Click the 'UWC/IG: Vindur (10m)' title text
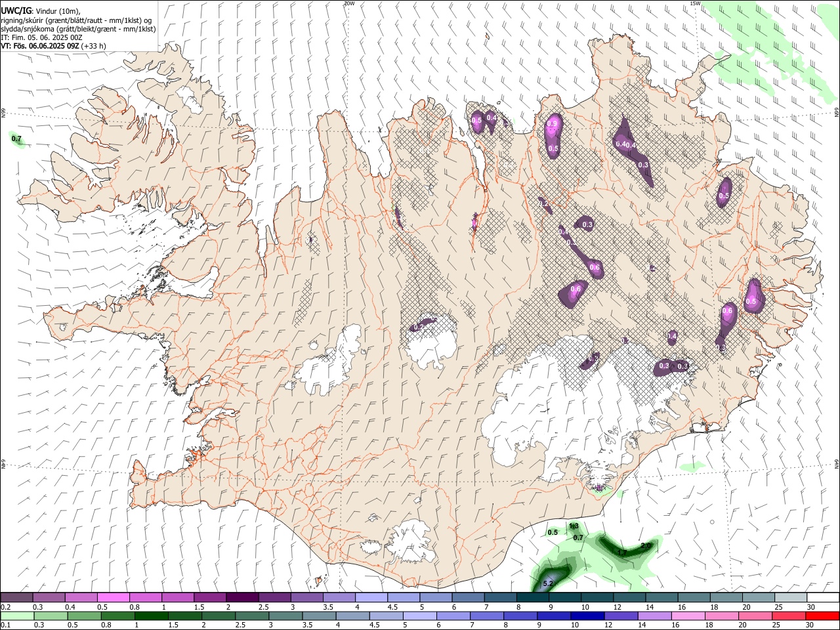Screen dimensions: 840x630 click(41, 11)
